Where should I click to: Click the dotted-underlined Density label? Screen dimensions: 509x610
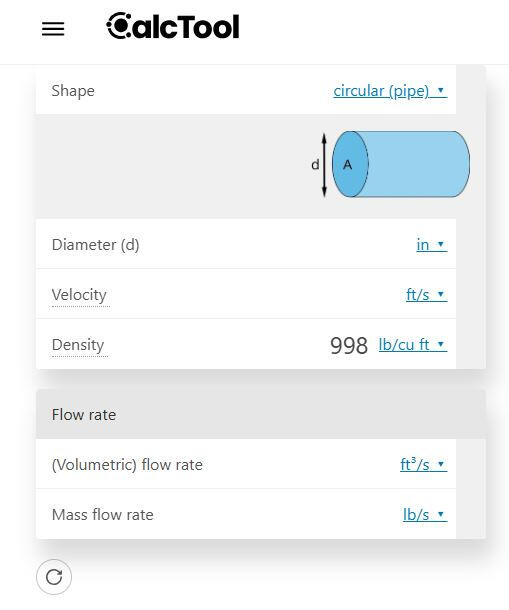coord(78,345)
